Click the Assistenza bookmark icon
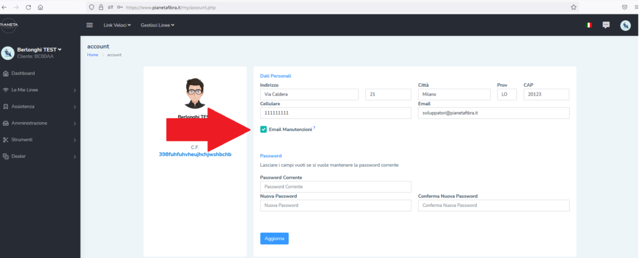This screenshot has width=644, height=258. (x=6, y=107)
